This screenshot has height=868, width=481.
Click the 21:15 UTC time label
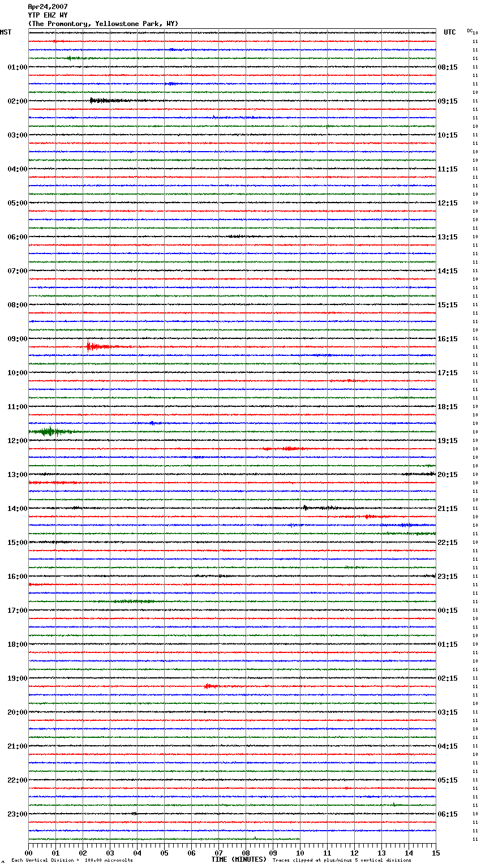click(448, 509)
